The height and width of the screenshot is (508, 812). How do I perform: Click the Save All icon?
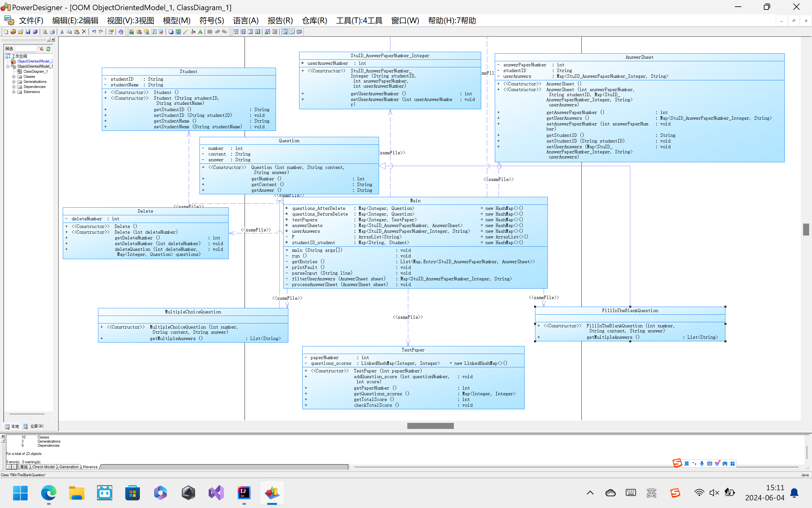pos(35,32)
